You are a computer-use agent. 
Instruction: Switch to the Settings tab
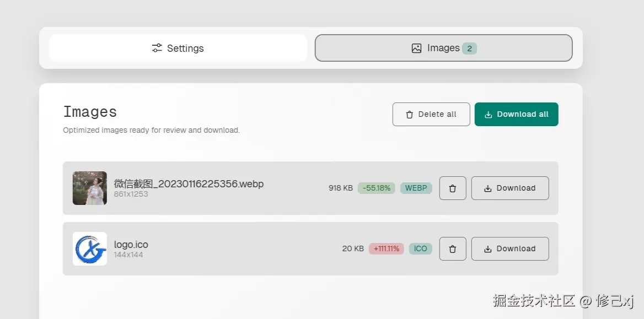pos(178,48)
